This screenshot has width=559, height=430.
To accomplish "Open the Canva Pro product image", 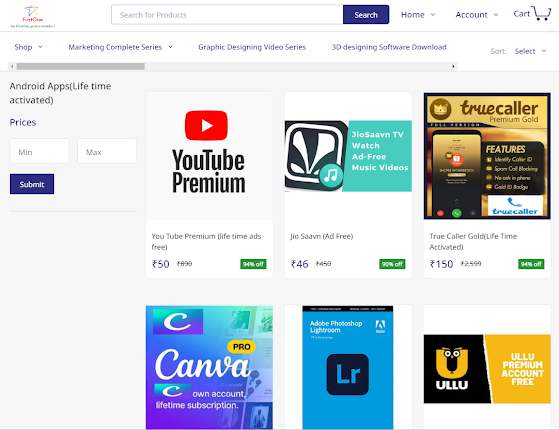I will coord(209,367).
